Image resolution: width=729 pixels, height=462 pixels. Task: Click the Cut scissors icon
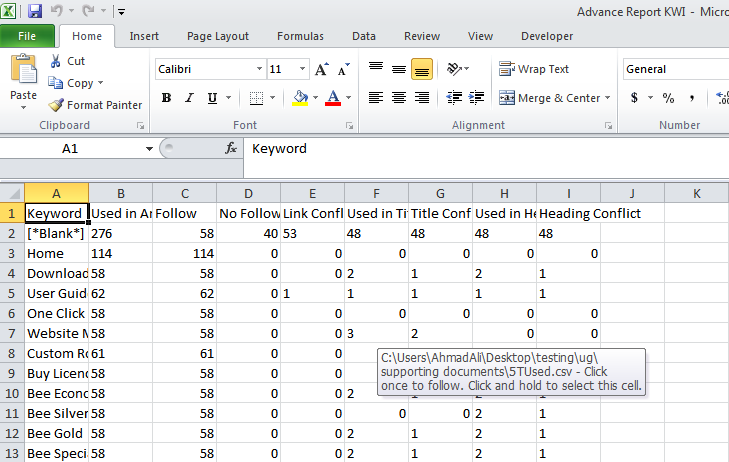click(56, 61)
